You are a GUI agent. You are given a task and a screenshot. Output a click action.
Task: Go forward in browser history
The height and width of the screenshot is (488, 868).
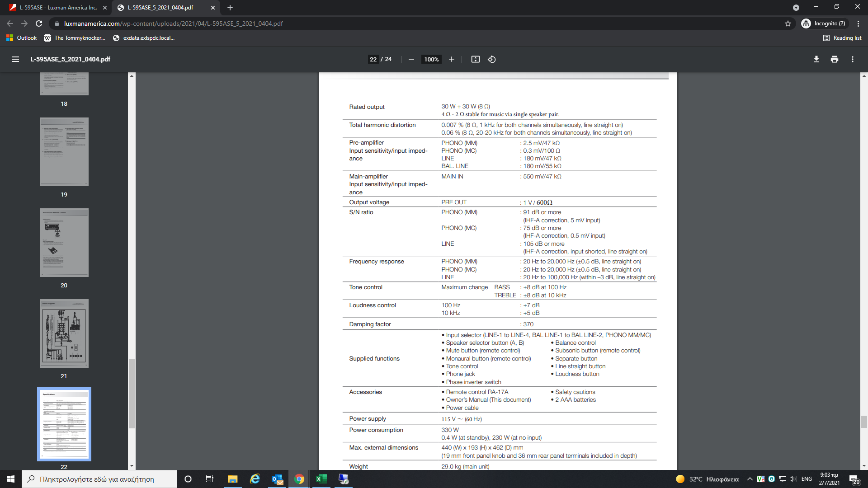point(24,23)
